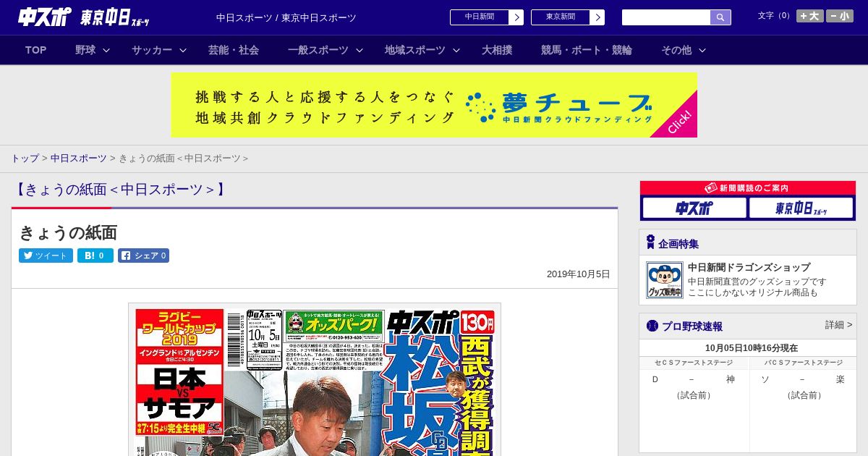Click the 企画特集 ribbon icon
Viewport: 868px width, 456px height.
[650, 242]
